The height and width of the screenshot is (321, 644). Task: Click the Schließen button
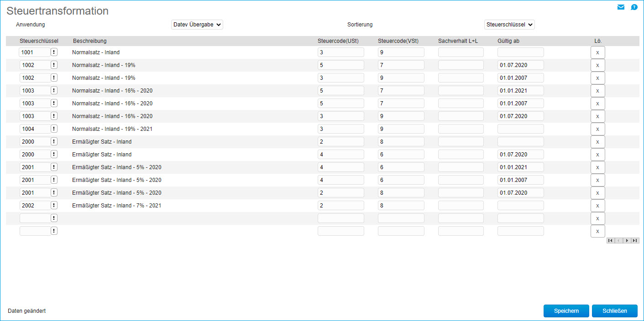point(614,311)
